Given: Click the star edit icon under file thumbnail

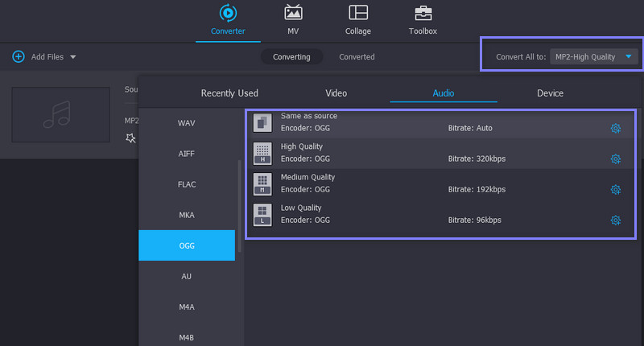Looking at the screenshot, I should pyautogui.click(x=131, y=138).
